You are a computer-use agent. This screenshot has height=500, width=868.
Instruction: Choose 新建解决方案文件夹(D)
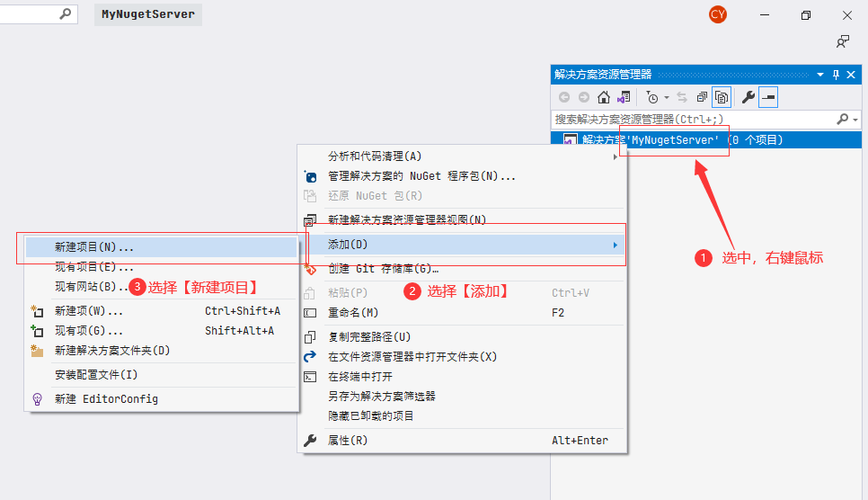[161, 351]
